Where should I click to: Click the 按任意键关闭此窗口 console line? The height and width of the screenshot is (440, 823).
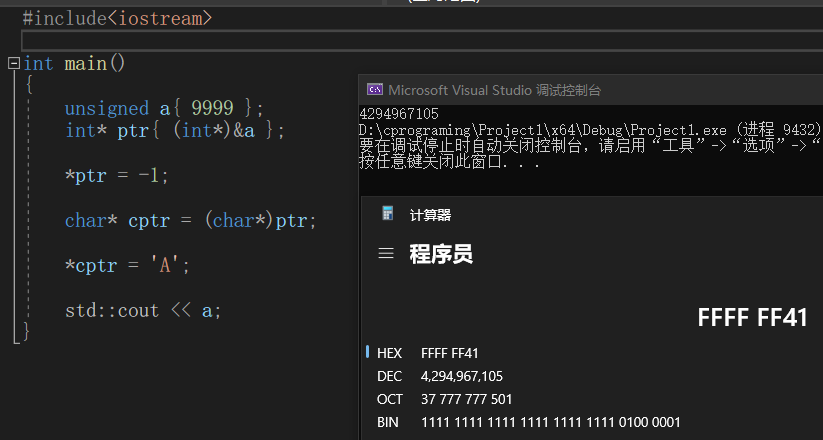(x=449, y=161)
